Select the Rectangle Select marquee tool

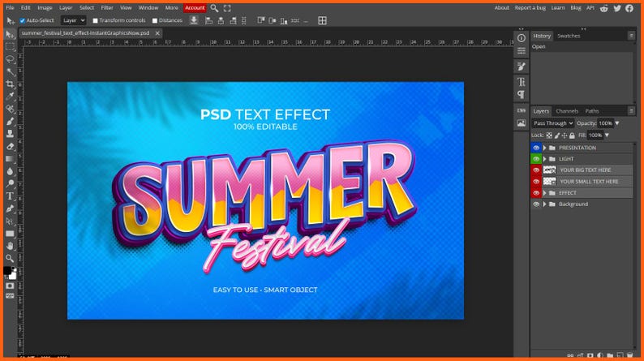(10, 47)
